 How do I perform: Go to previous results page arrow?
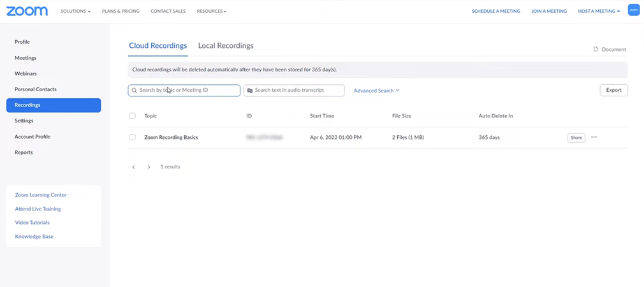(134, 167)
